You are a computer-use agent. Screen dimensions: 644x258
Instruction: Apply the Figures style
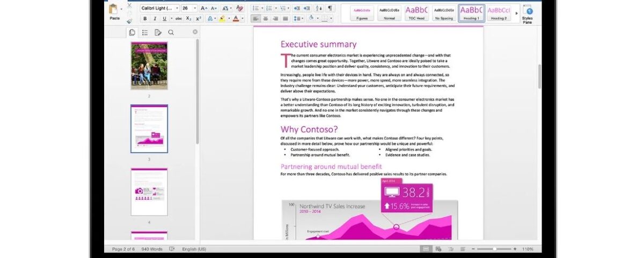pos(362,13)
